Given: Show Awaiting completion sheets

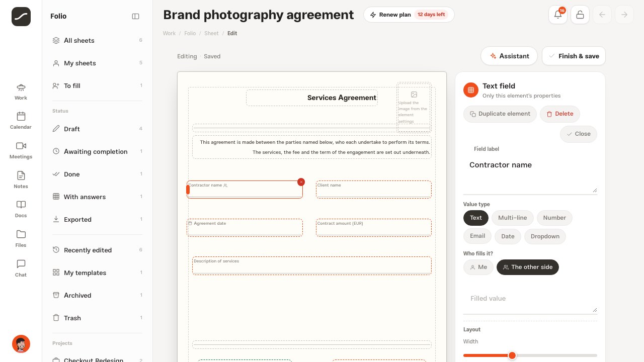Looking at the screenshot, I should 98,151.
